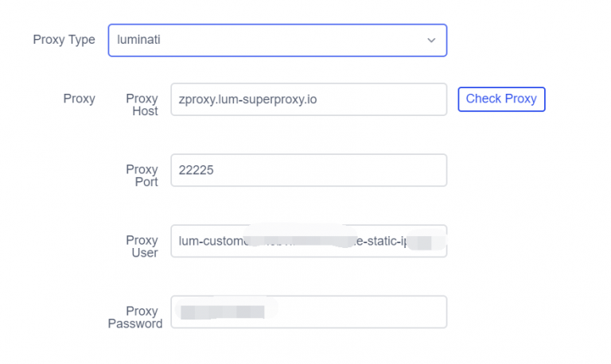The image size is (611, 364).
Task: Click the 22225 port value
Action: click(x=196, y=170)
